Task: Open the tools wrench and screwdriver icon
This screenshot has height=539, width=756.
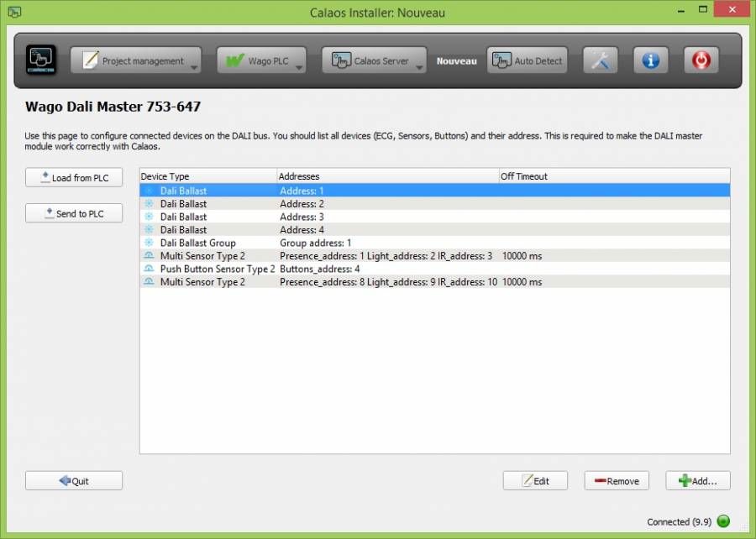Action: click(x=601, y=60)
